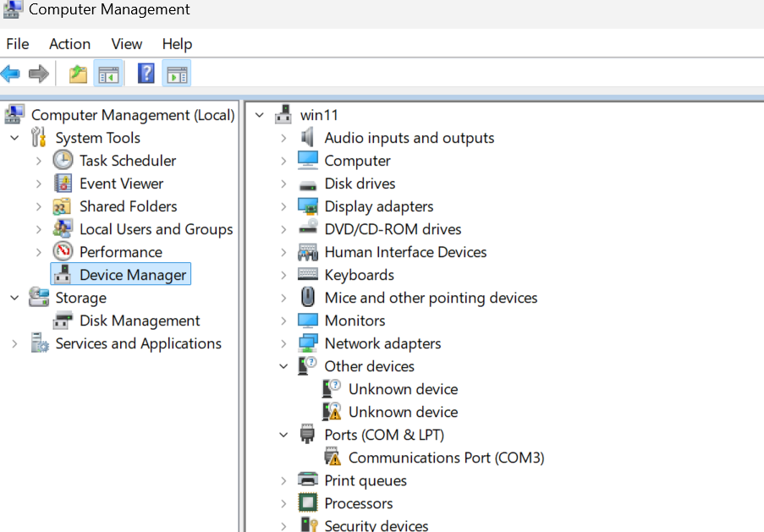Click the DVD/CD-ROM drives icon
Image resolution: width=764 pixels, height=532 pixels.
308,227
